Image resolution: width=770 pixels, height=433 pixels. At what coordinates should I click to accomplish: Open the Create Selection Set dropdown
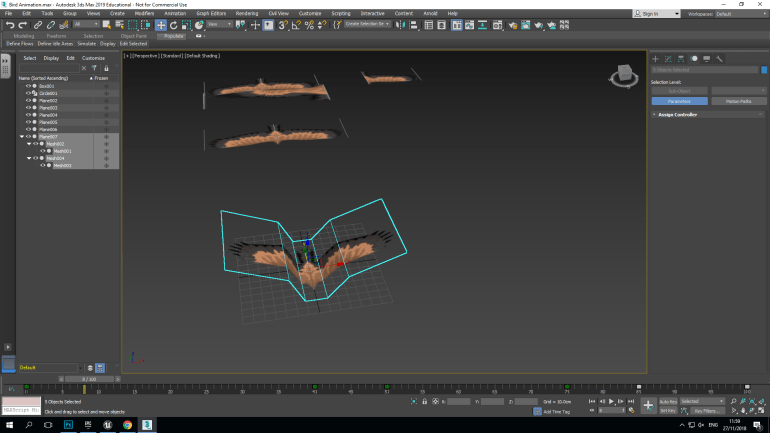pyautogui.click(x=367, y=24)
